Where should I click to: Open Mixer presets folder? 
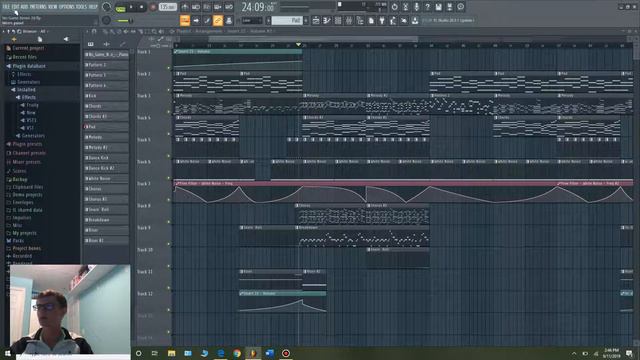[x=27, y=162]
